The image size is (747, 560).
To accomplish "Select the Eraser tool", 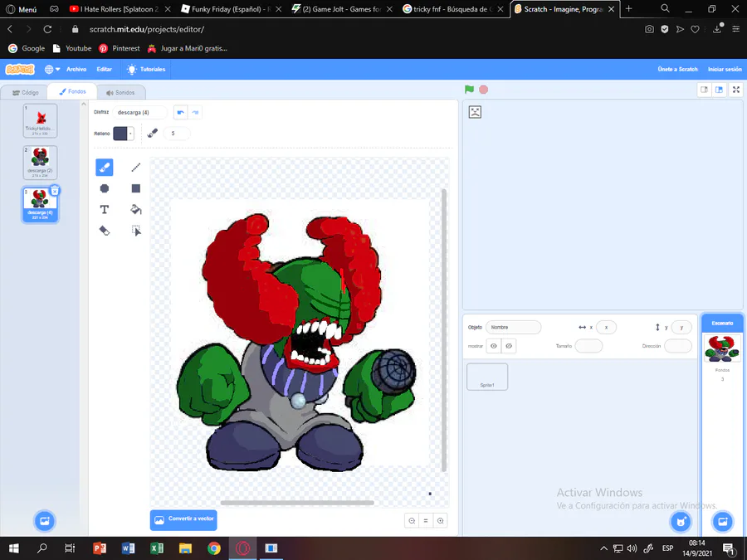I will point(105,231).
